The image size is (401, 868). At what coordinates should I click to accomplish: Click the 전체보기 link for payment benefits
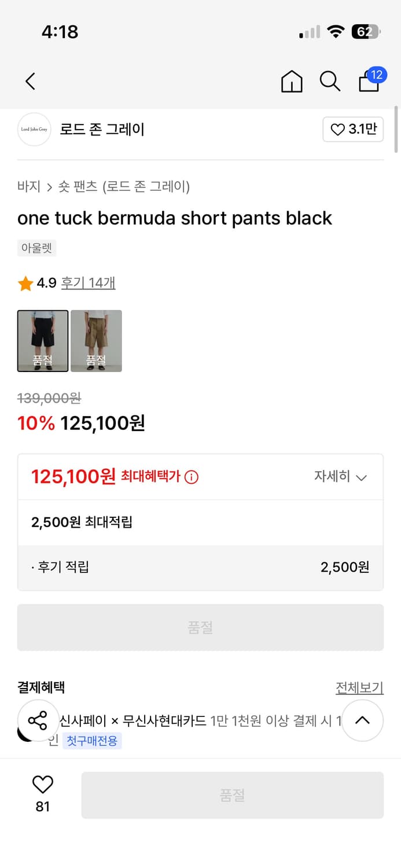pos(359,688)
